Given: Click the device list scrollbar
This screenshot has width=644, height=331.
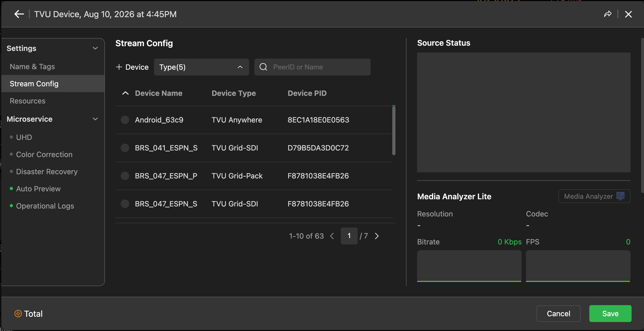Looking at the screenshot, I should [x=394, y=130].
